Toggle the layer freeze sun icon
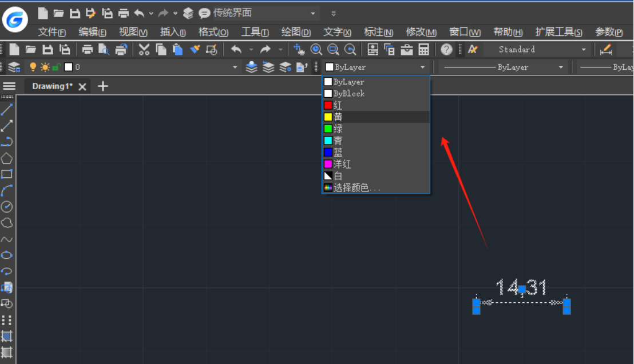Screen dimensions: 634x364 (x=45, y=67)
